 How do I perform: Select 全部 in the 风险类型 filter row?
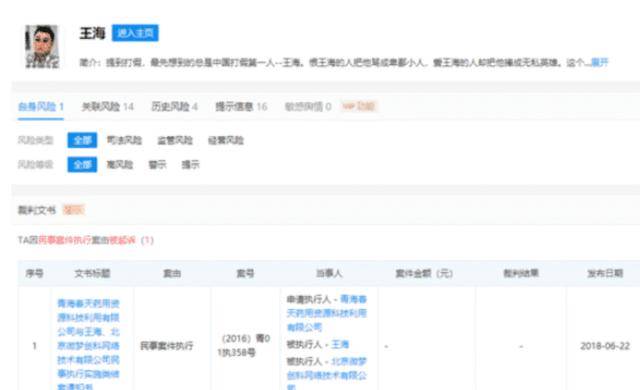tap(82, 140)
